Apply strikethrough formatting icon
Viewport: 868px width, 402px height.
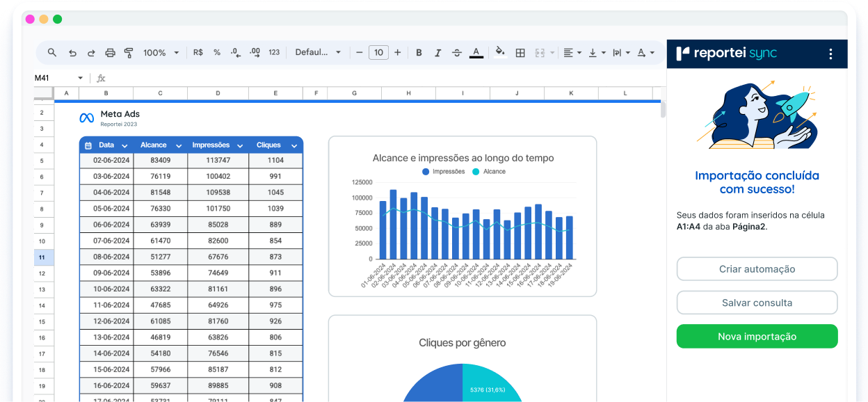pyautogui.click(x=457, y=53)
